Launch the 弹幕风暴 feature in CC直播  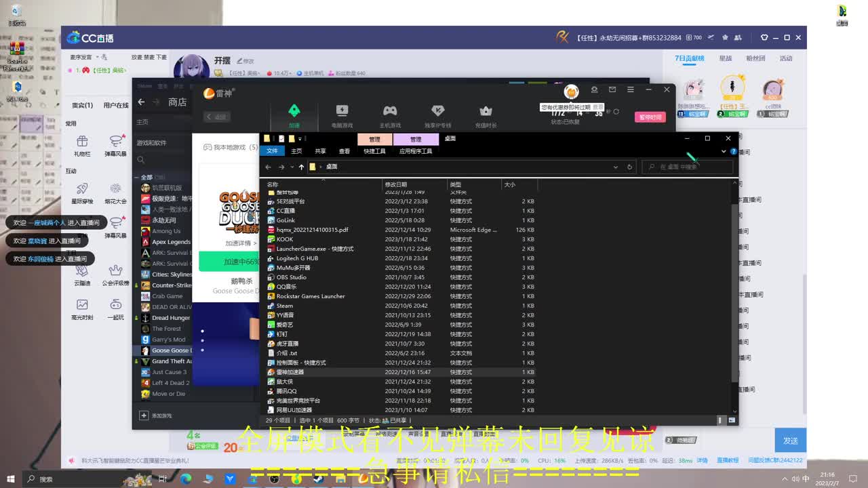[x=115, y=145]
